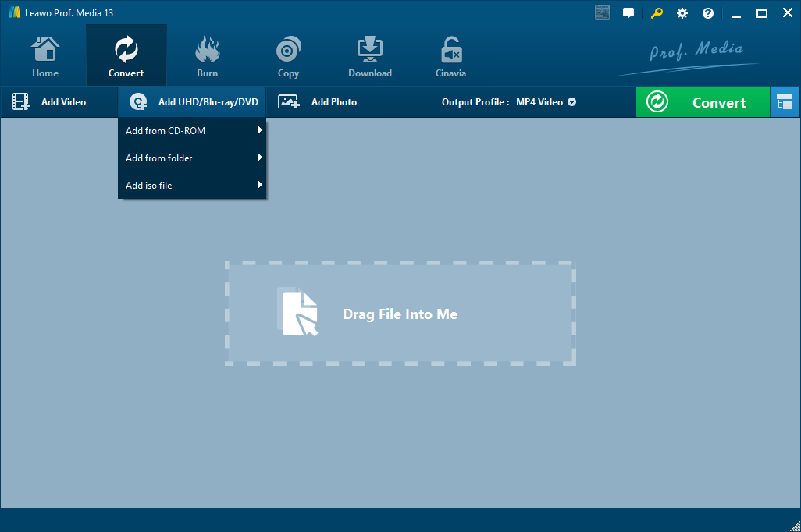Click the help question mark icon
This screenshot has width=801, height=532.
pos(708,13)
